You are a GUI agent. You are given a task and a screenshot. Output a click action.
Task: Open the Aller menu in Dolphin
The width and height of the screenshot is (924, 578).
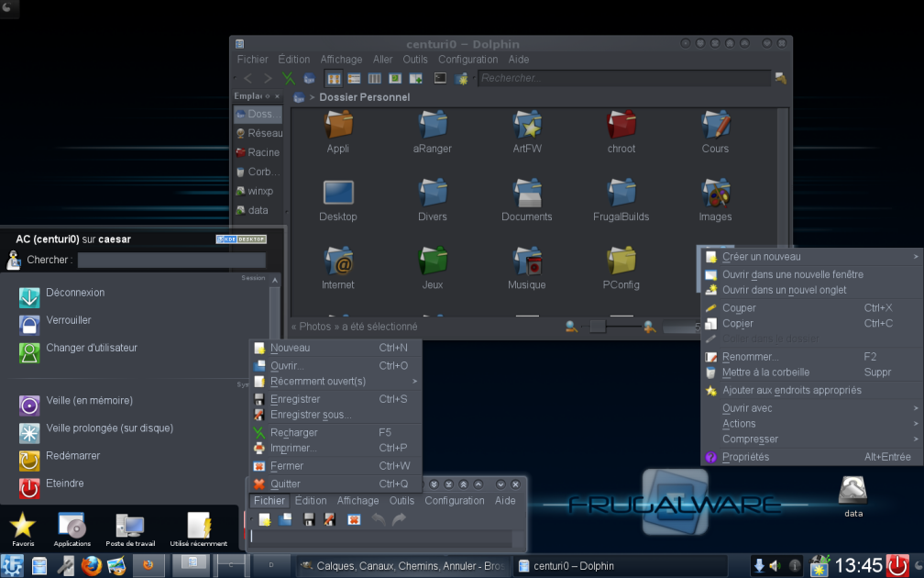[x=382, y=59]
